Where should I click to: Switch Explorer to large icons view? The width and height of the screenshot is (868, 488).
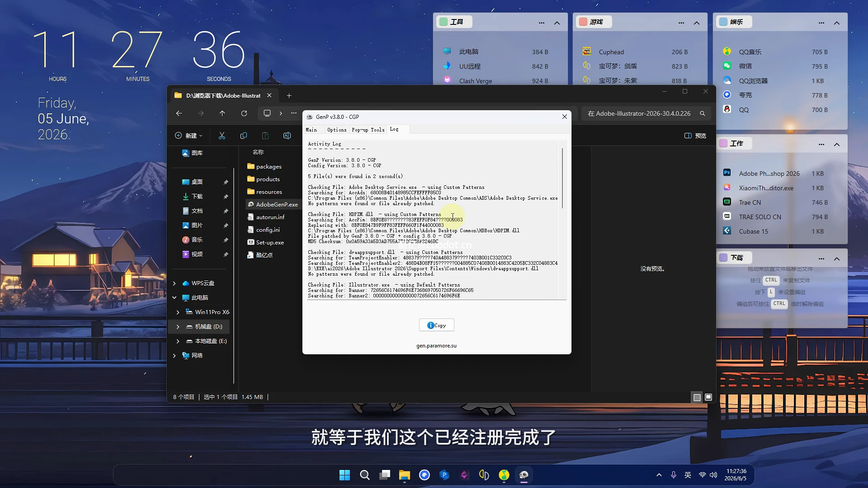(708, 397)
